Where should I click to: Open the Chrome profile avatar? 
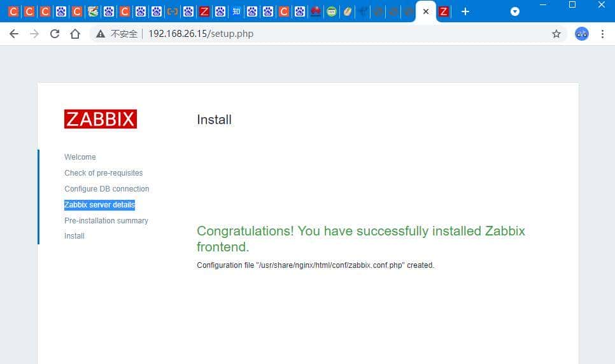581,34
